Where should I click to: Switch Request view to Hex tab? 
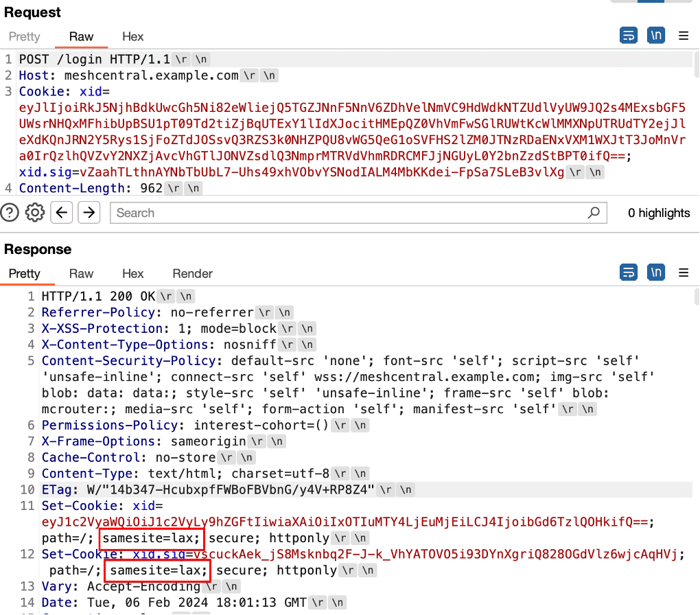click(132, 36)
